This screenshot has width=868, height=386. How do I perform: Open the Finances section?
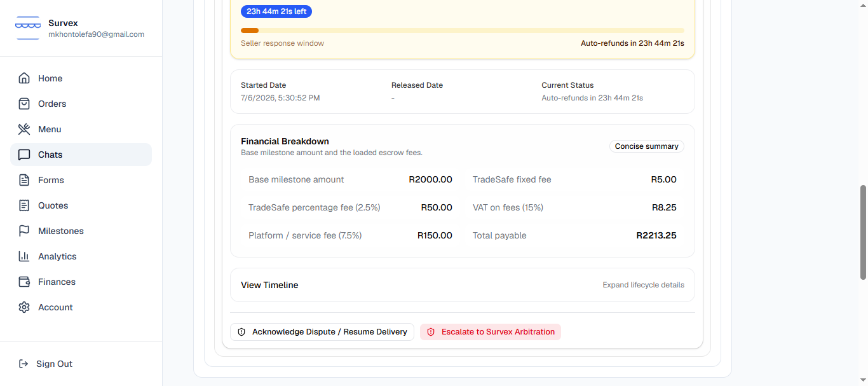[x=57, y=282]
